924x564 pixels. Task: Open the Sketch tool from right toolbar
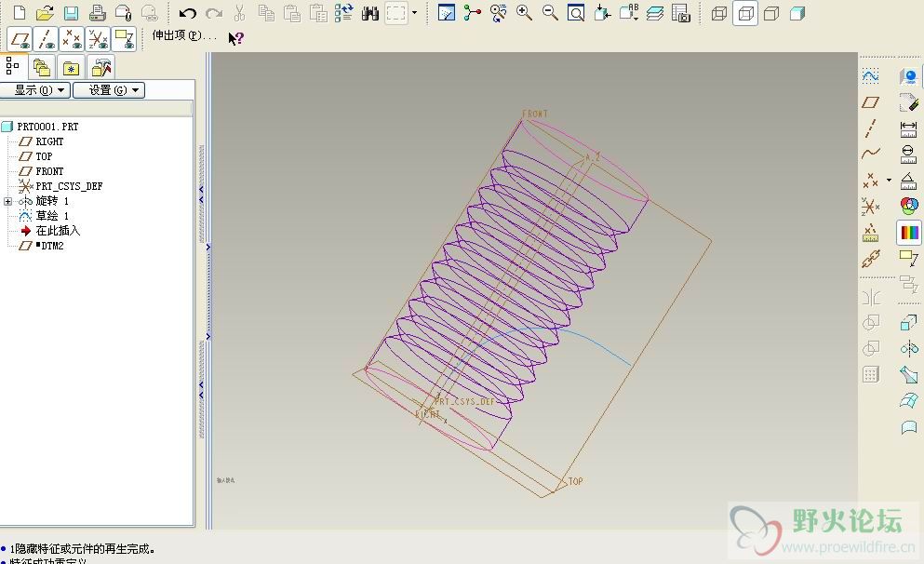(870, 76)
